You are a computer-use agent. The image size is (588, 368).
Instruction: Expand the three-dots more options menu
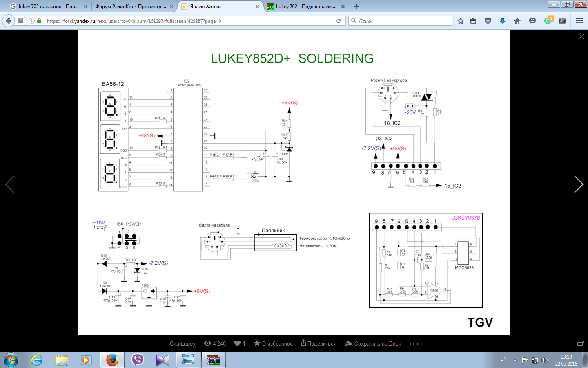[414, 344]
